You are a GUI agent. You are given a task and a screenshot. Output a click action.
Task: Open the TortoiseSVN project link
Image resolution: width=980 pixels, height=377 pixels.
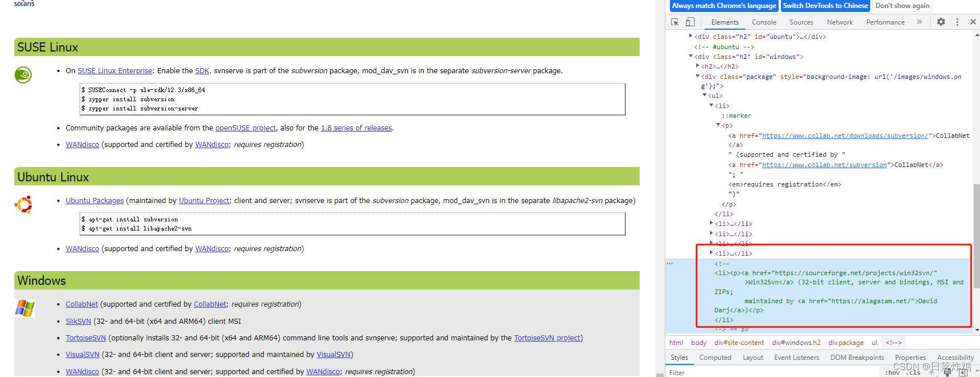coord(547,338)
